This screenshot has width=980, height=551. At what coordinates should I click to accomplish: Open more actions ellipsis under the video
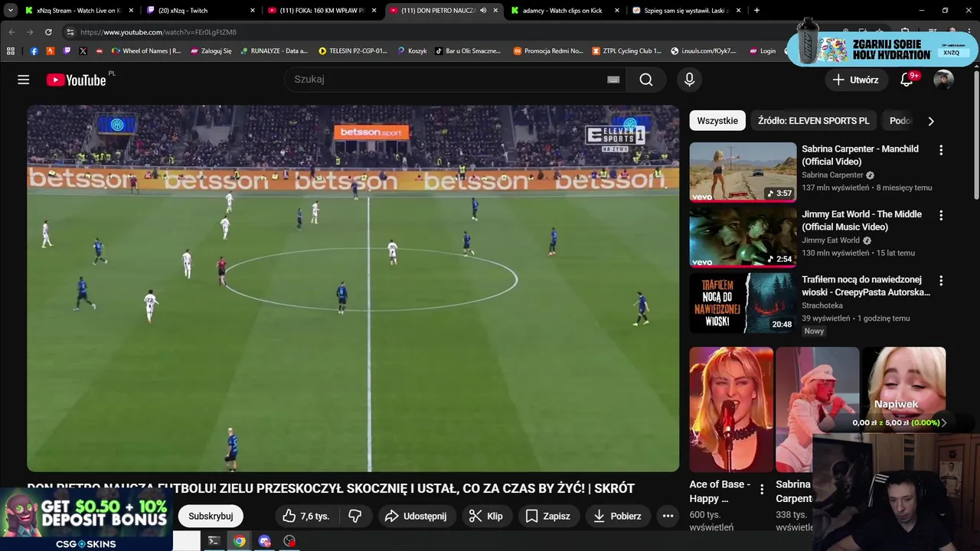pos(668,516)
